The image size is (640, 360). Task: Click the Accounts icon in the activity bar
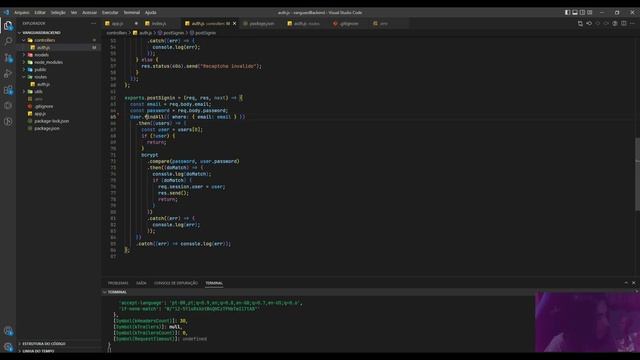tap(8, 331)
